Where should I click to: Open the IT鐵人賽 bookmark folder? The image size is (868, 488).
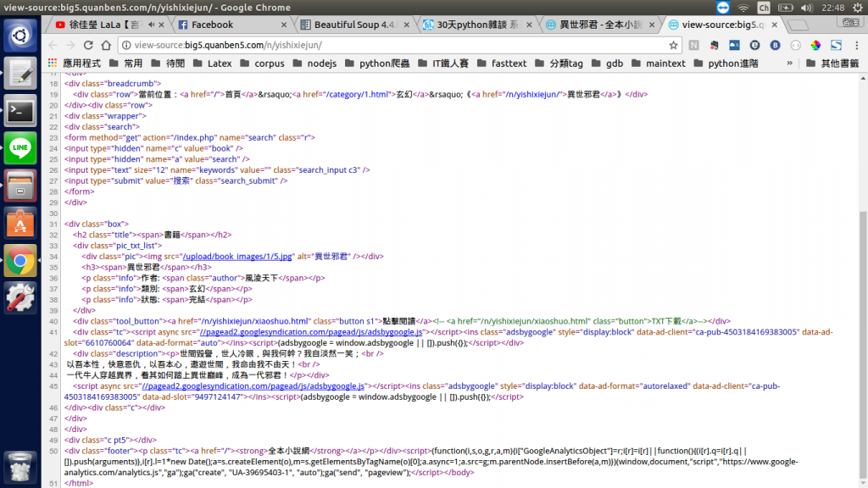tap(443, 64)
